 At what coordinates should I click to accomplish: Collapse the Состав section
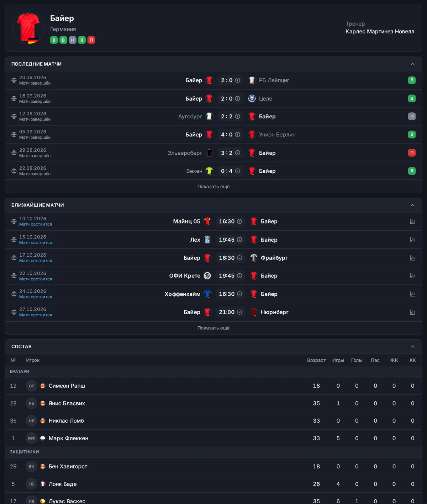point(412,347)
